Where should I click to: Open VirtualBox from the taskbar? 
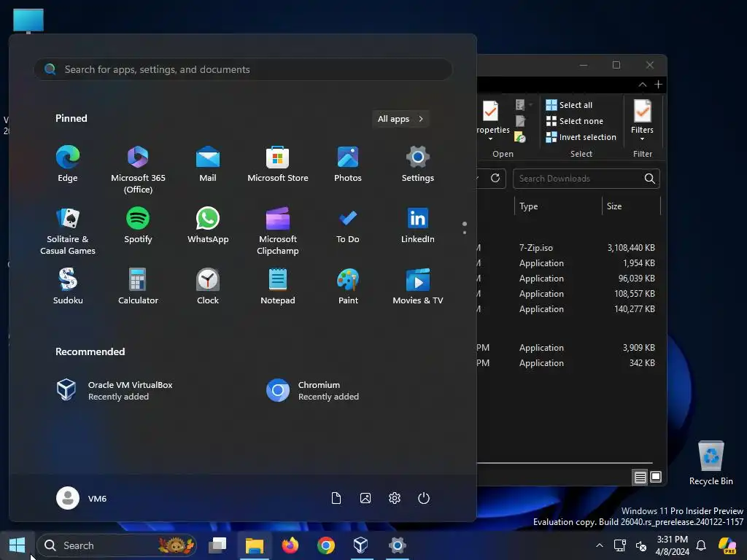click(x=360, y=545)
